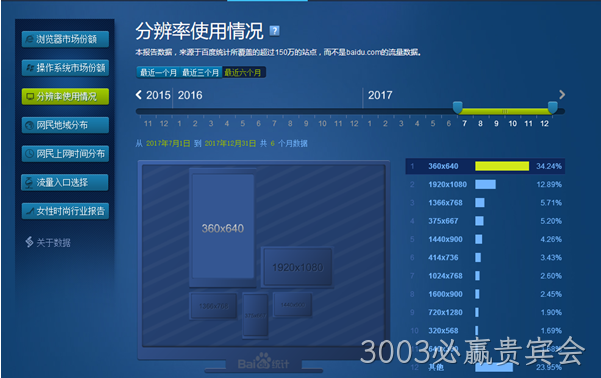The width and height of the screenshot is (601, 378).
Task: Select the 360x640 row in ranking list
Action: click(x=485, y=166)
